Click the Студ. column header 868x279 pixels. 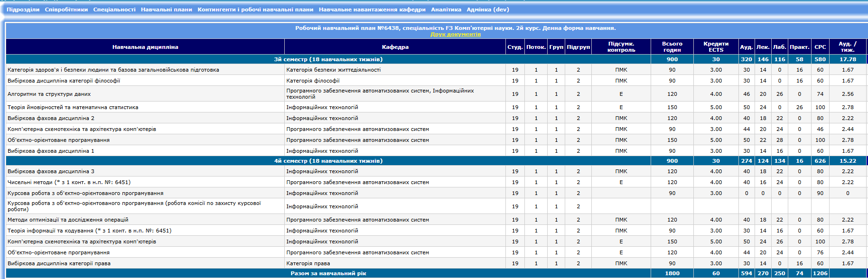coord(515,47)
